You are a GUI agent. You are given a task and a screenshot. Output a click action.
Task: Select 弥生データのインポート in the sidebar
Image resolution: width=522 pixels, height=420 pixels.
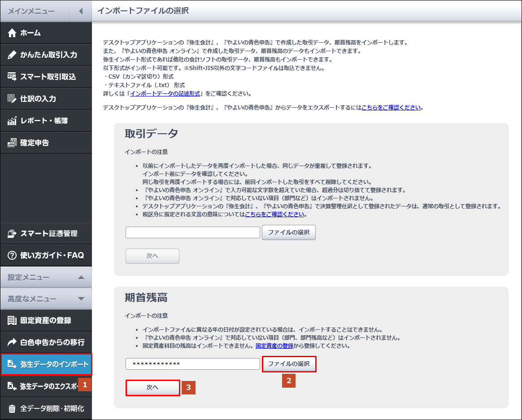click(46, 364)
